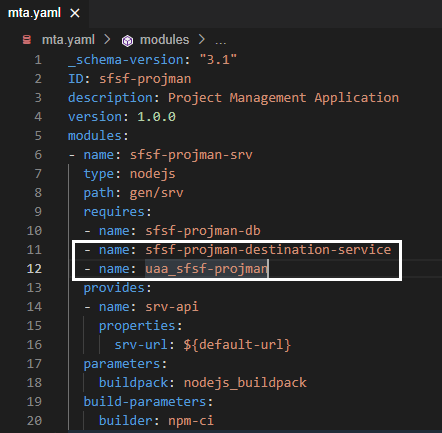Image resolution: width=442 pixels, height=433 pixels.
Task: Click line number 12 in gutter
Action: [34, 269]
